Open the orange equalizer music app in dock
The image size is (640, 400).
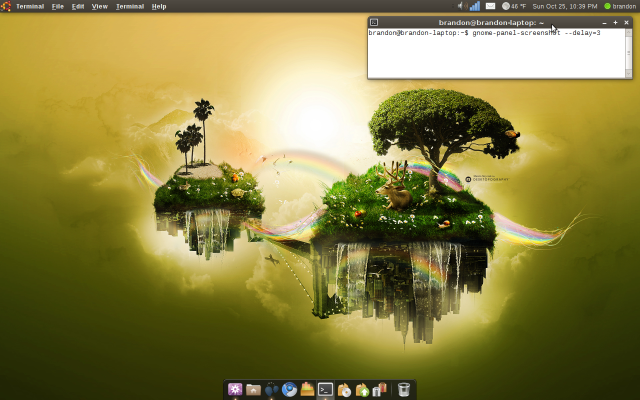[x=307, y=389]
